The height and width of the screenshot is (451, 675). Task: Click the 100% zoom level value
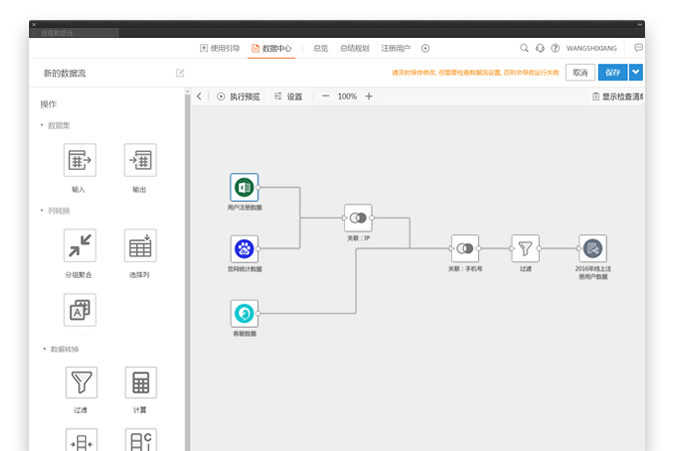[x=347, y=96]
